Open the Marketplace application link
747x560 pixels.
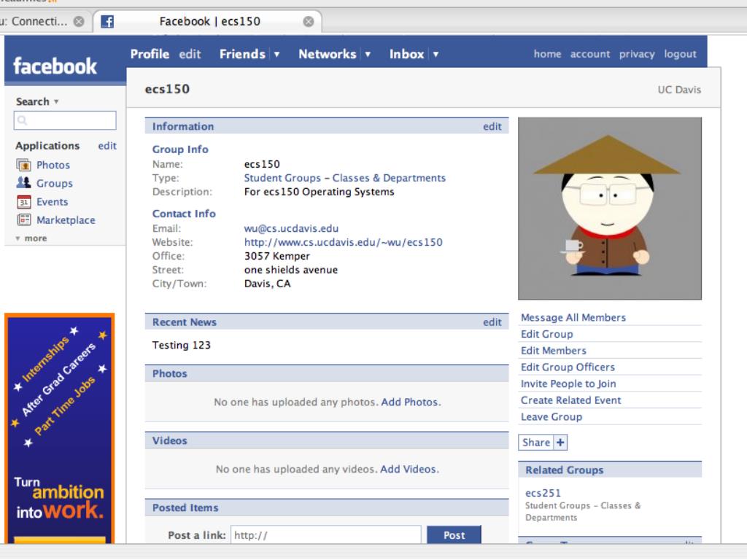[66, 220]
